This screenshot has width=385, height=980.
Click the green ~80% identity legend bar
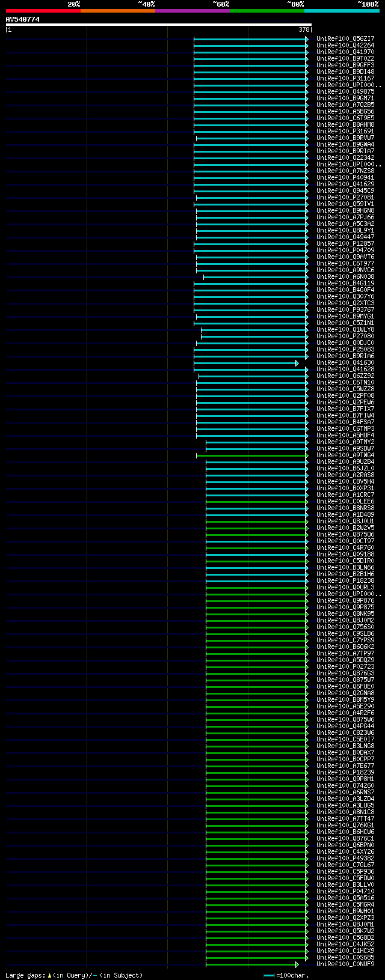coord(267,11)
